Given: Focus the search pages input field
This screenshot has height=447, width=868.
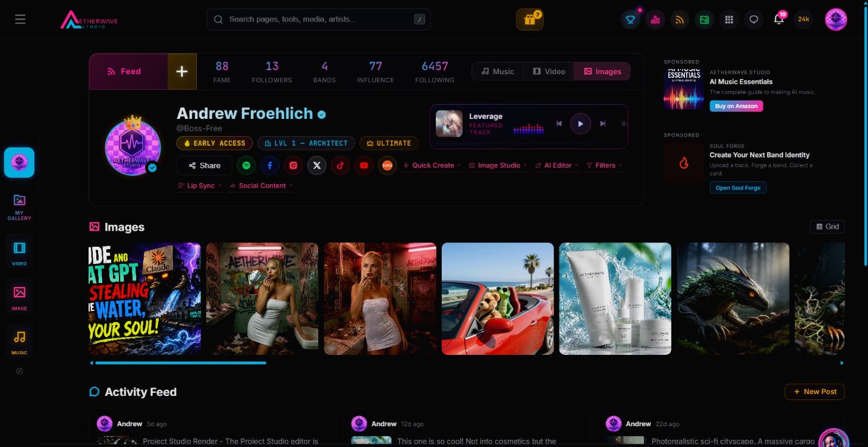Looking at the screenshot, I should (x=319, y=19).
